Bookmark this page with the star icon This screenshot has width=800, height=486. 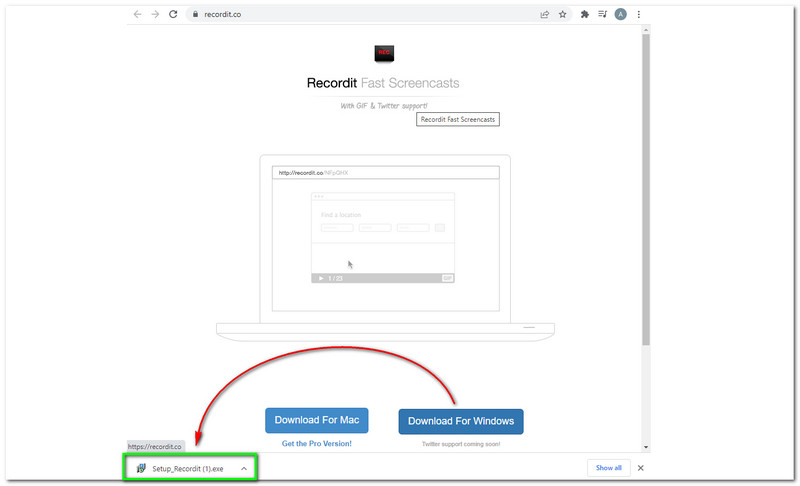click(562, 14)
